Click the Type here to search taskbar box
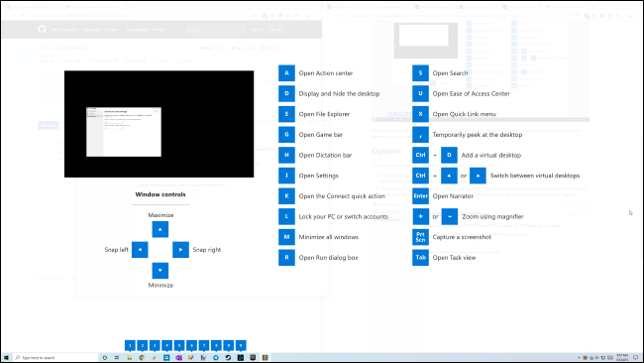Image resolution: width=644 pixels, height=363 pixels. (x=55, y=358)
